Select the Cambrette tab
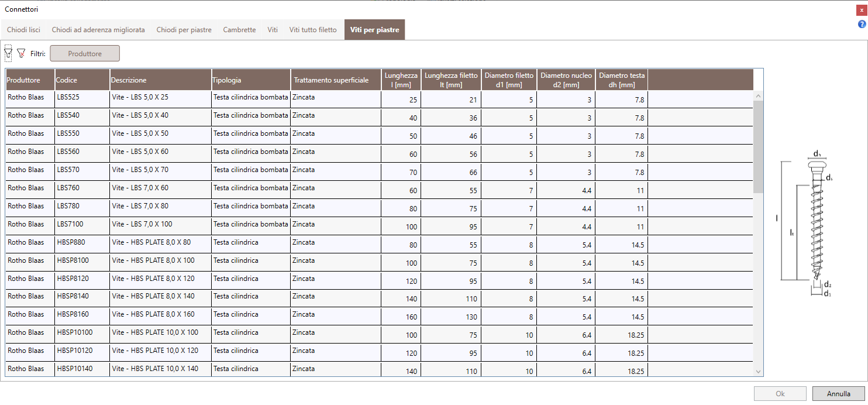 pyautogui.click(x=239, y=29)
